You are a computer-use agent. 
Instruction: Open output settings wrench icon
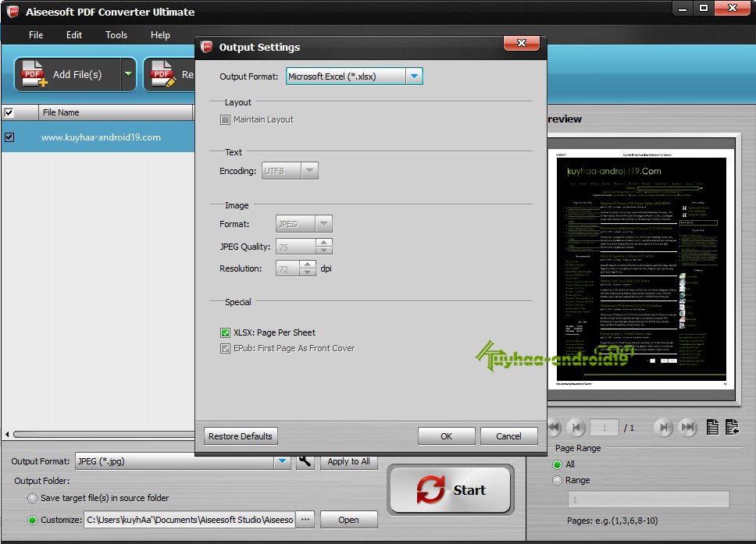point(305,461)
